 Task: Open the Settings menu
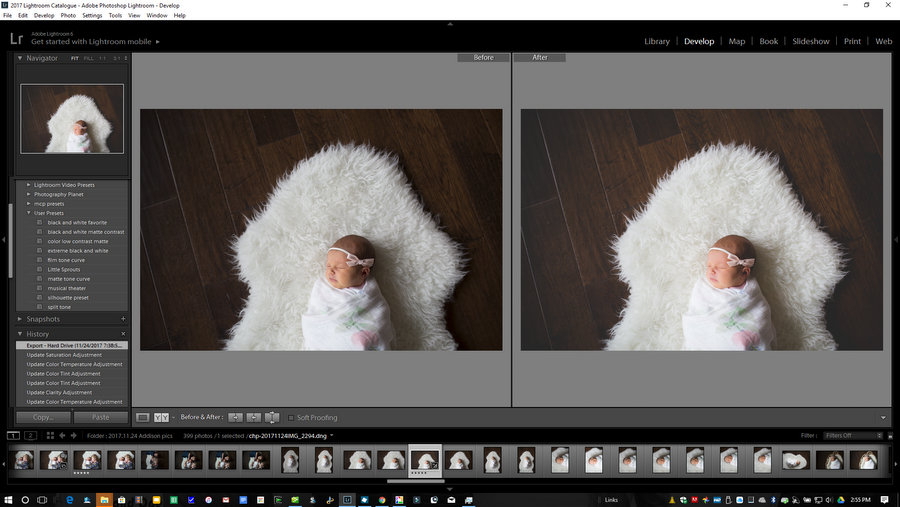pyautogui.click(x=92, y=16)
